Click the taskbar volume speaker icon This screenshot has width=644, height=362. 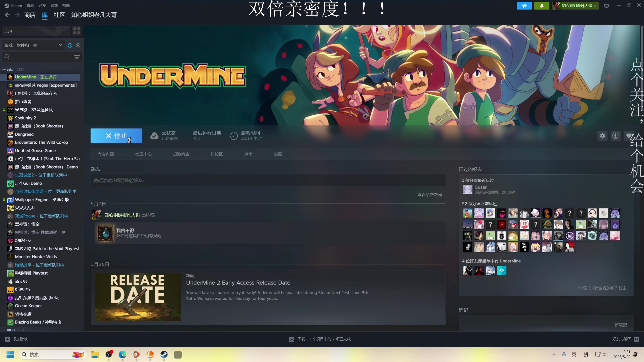coord(605,354)
